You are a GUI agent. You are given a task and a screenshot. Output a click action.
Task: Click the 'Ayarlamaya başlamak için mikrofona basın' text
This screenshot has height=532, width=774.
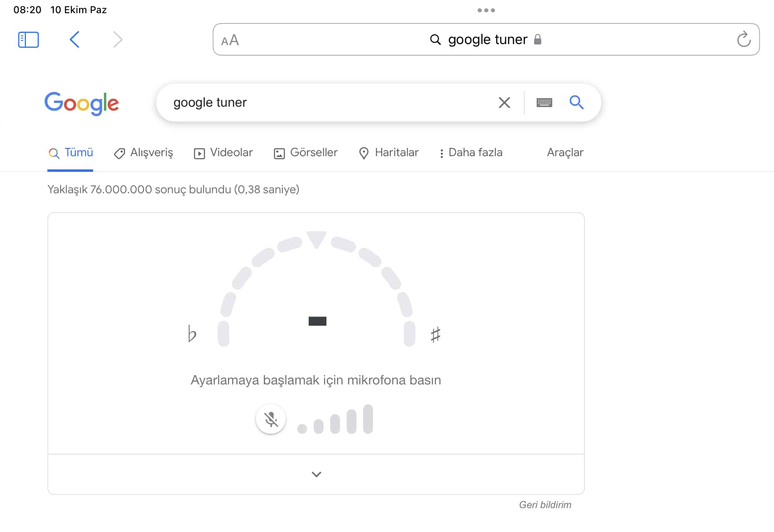[x=316, y=380]
